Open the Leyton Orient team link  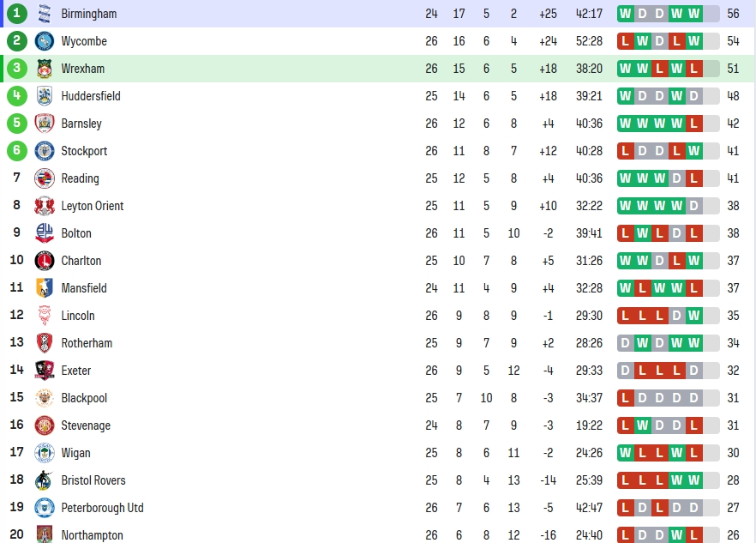(x=92, y=206)
